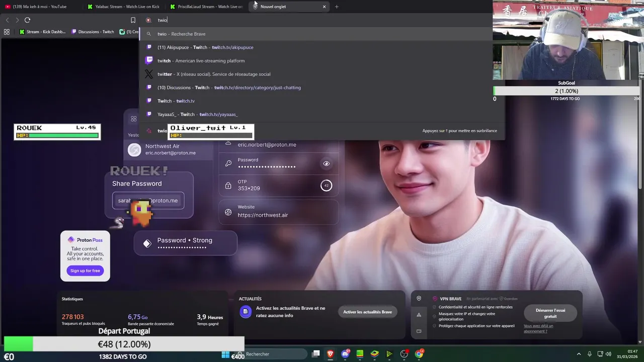This screenshot has width=644, height=362.
Task: Switch to the Yalabac Stream Kick tab
Action: click(x=123, y=7)
